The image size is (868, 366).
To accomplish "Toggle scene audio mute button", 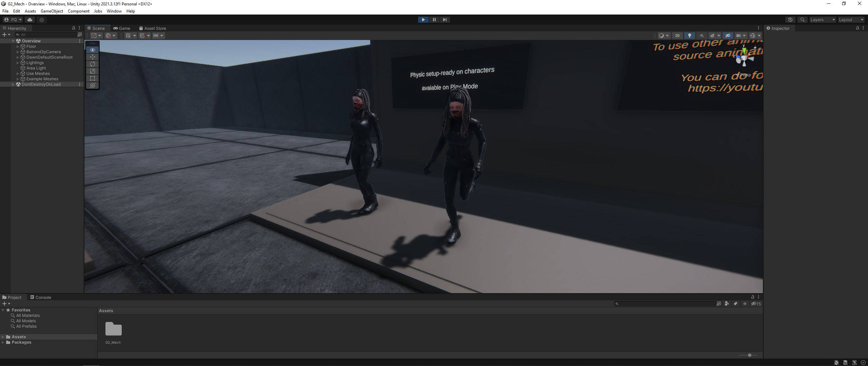I will point(702,36).
